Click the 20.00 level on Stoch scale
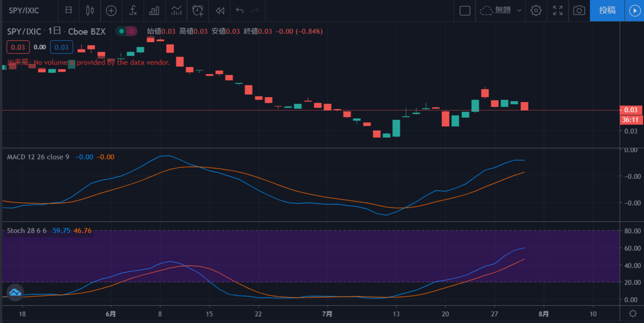 tap(633, 282)
